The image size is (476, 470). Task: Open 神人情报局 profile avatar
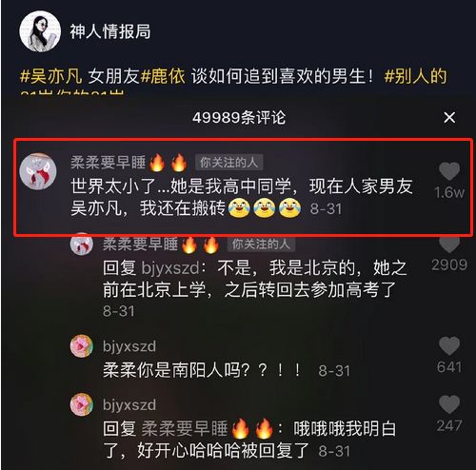coord(40,31)
